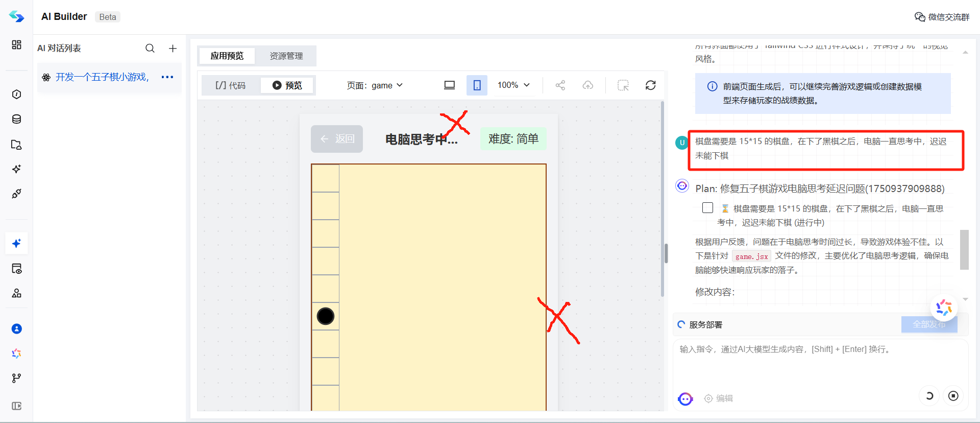Click the loading spinner button near stop
Image resolution: width=980 pixels, height=423 pixels.
tap(929, 396)
